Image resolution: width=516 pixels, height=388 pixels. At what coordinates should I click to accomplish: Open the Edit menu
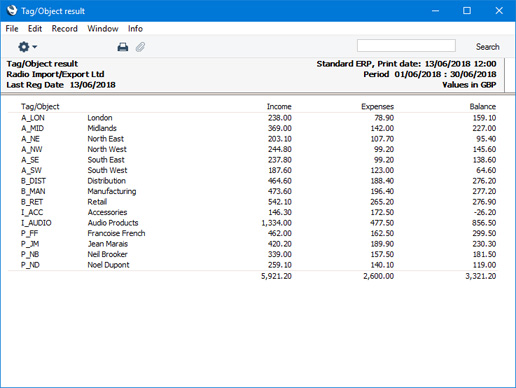point(35,29)
